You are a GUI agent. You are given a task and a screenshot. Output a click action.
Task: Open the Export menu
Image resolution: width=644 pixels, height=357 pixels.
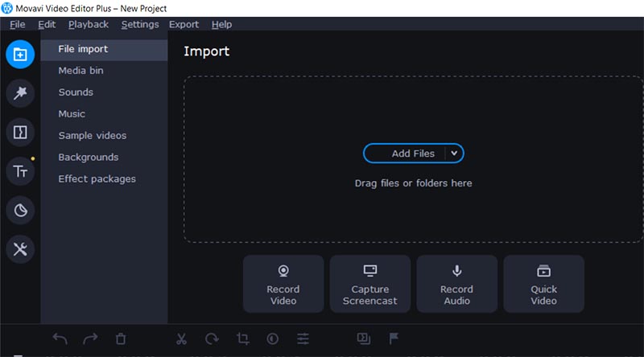[x=184, y=24]
